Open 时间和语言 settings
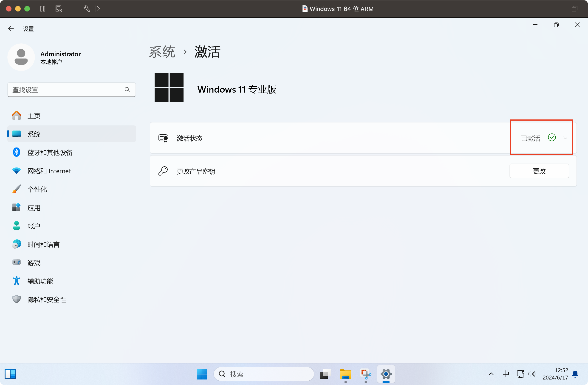This screenshot has height=385, width=588. 72,244
